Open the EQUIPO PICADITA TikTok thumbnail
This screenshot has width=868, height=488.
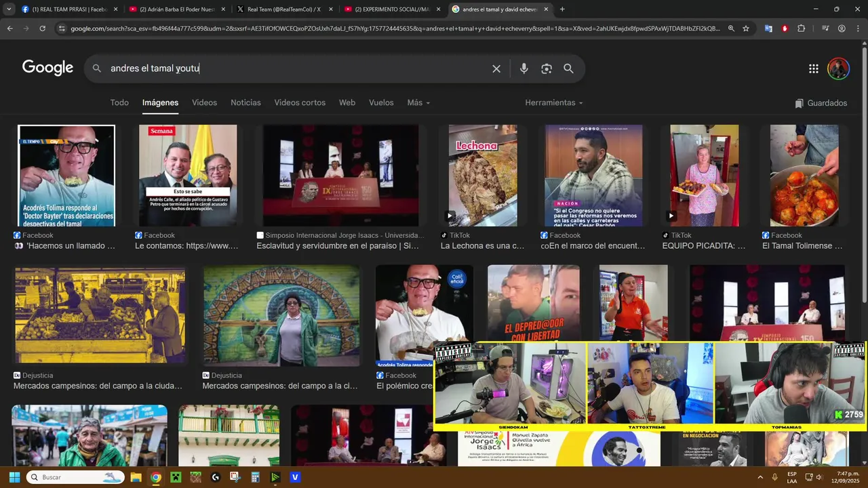point(705,176)
